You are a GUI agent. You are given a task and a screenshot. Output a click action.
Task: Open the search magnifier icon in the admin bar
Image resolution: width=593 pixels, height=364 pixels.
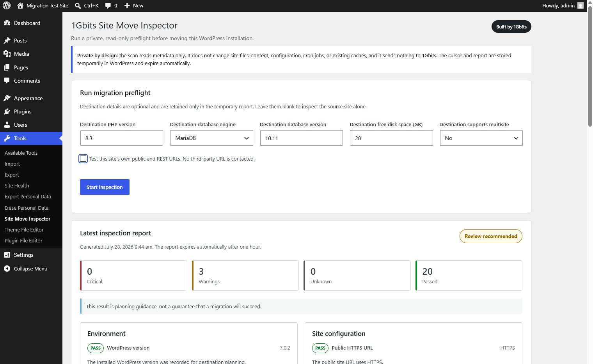tap(78, 5)
